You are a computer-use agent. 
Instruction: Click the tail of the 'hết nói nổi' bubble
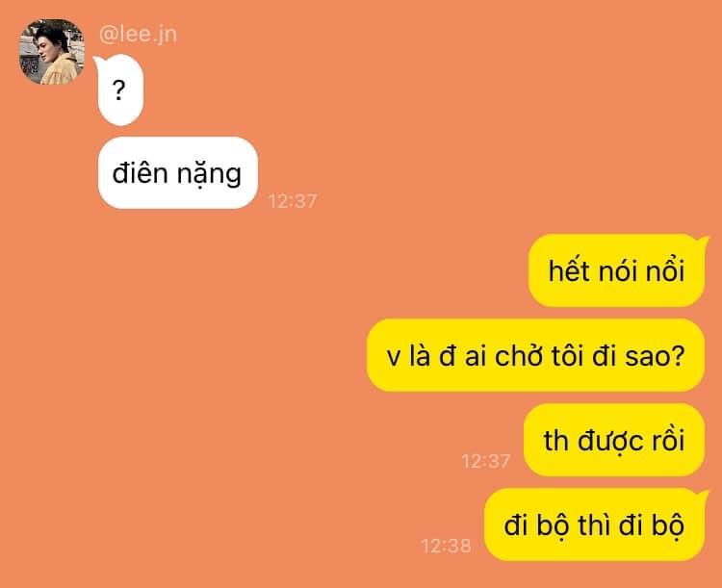(x=703, y=240)
